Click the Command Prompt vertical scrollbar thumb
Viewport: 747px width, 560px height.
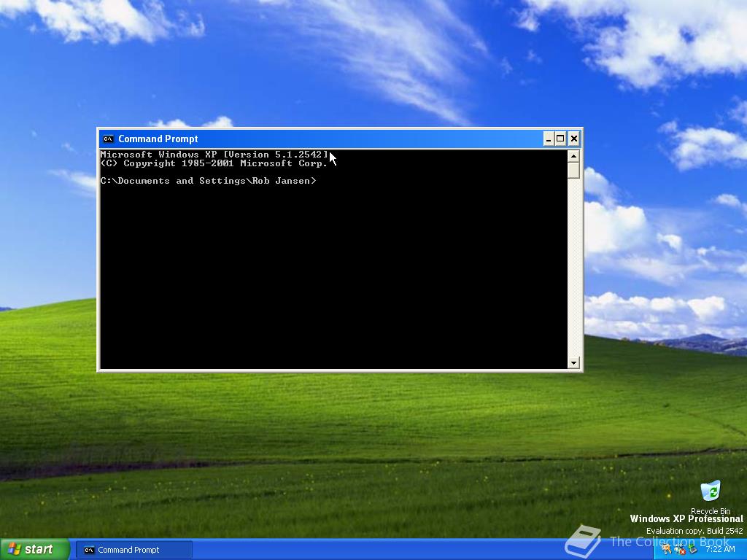pyautogui.click(x=573, y=171)
